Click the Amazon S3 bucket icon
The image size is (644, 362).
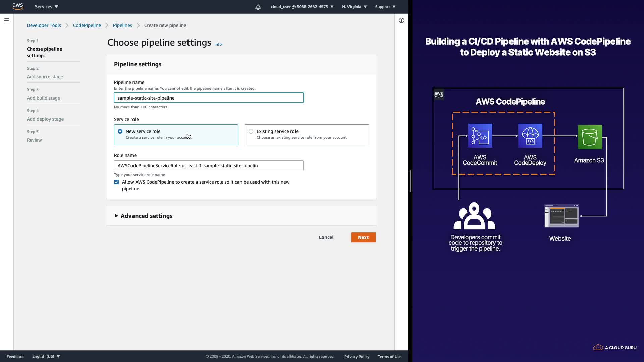[x=590, y=137]
